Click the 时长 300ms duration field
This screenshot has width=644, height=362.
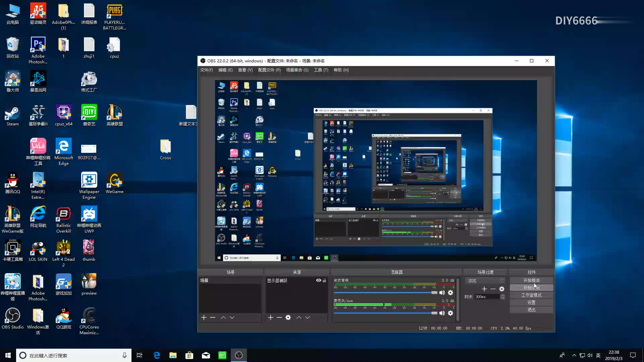click(x=487, y=297)
